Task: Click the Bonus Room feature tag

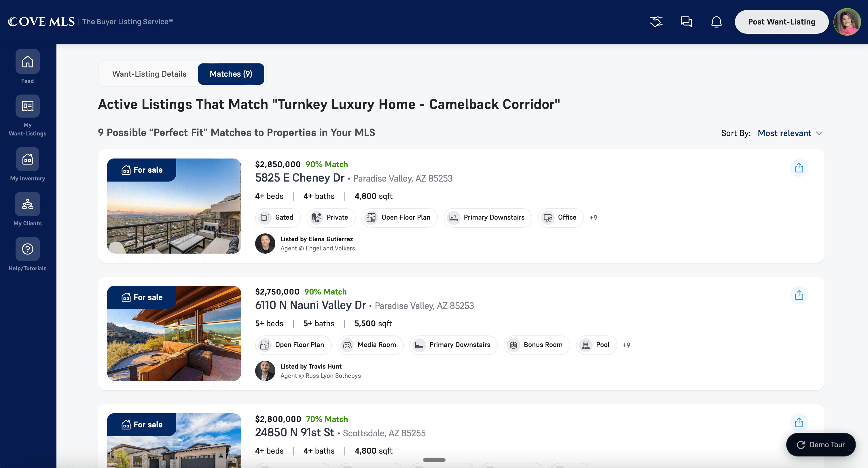Action: [x=537, y=345]
